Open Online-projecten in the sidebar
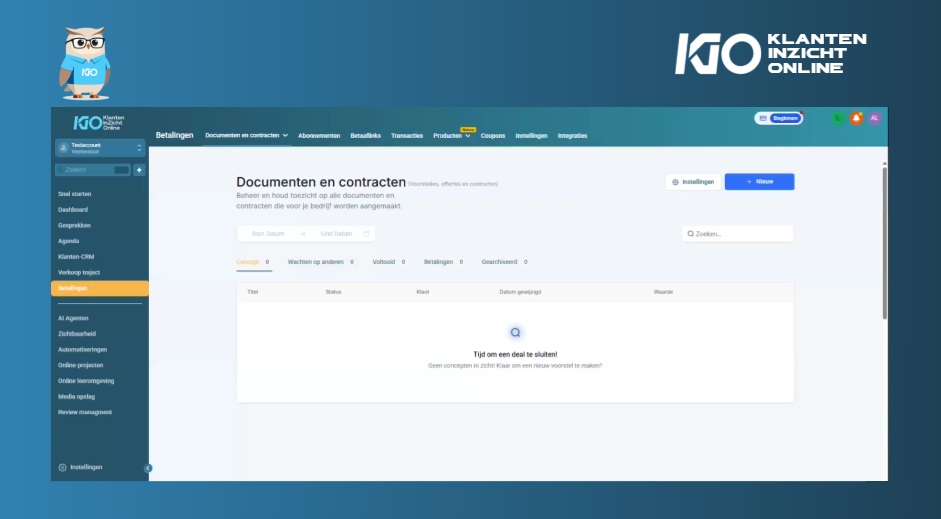The image size is (941, 519). click(80, 365)
